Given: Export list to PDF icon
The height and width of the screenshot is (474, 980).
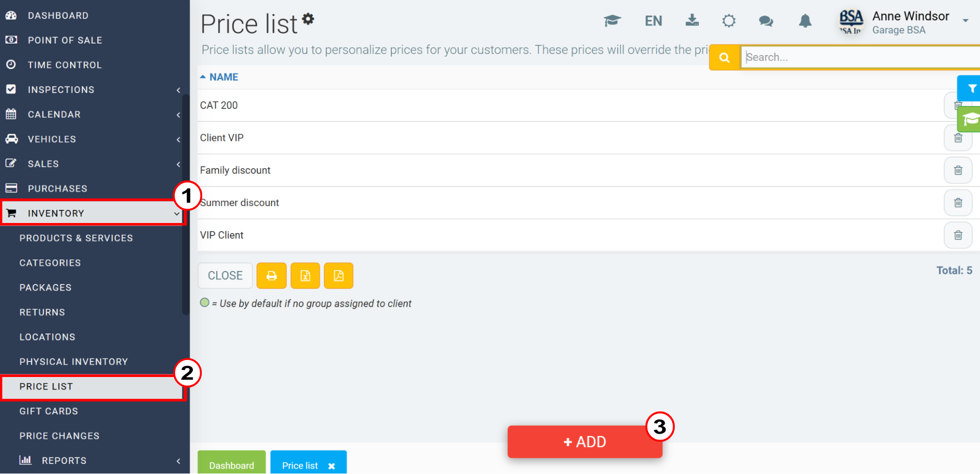Looking at the screenshot, I should point(339,275).
